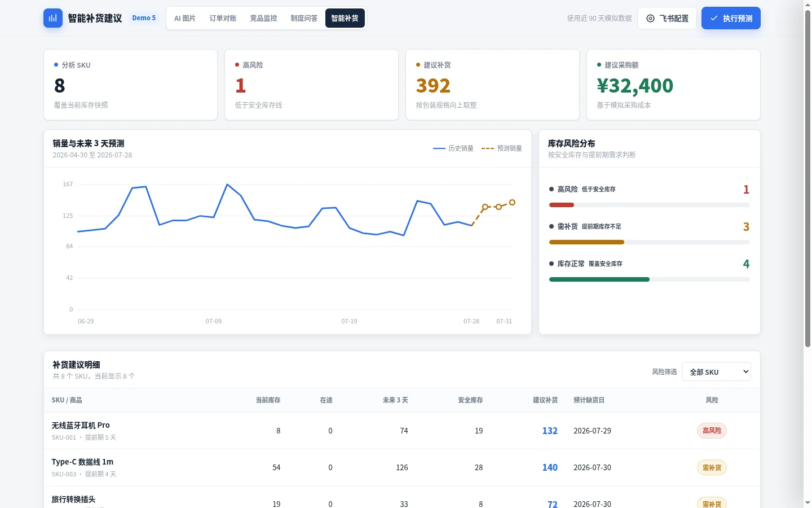This screenshot has width=812, height=508.
Task: Open the 全部 SKU risk filter dropdown
Action: tap(716, 371)
